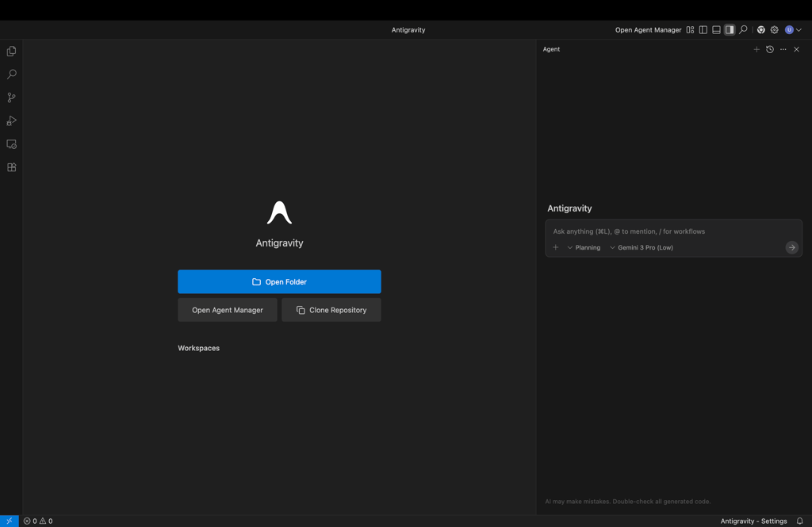Click the magnifier search icon in the title bar
Viewport: 812px width, 527px height.
[743, 30]
